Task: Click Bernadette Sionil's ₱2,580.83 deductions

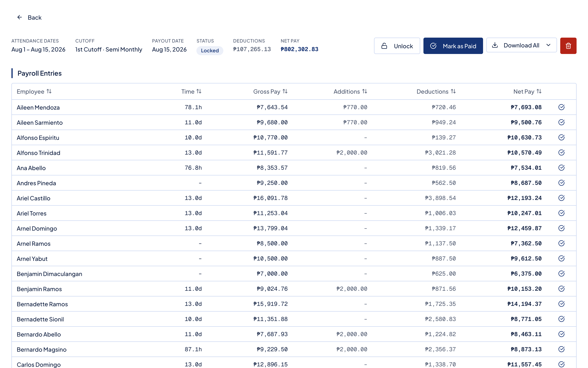Action: click(x=440, y=319)
